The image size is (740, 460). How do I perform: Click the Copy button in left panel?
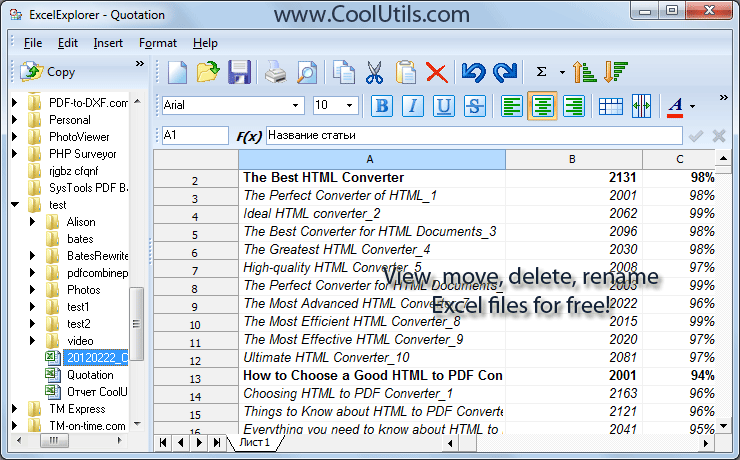click(50, 71)
